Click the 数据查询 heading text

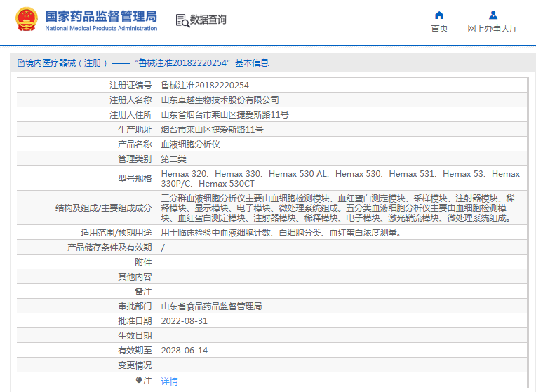pos(208,20)
